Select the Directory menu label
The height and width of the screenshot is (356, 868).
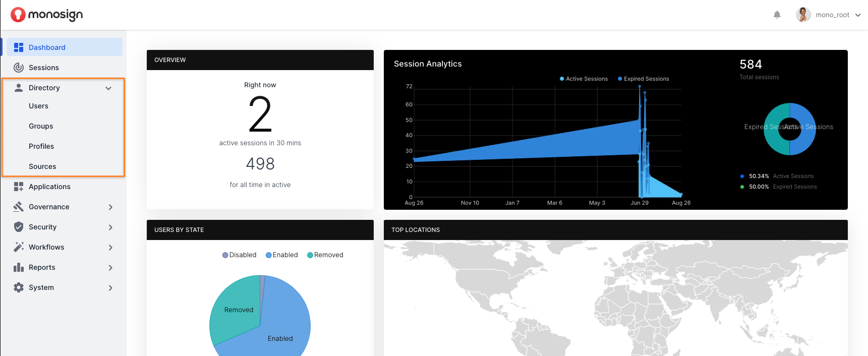(x=44, y=88)
